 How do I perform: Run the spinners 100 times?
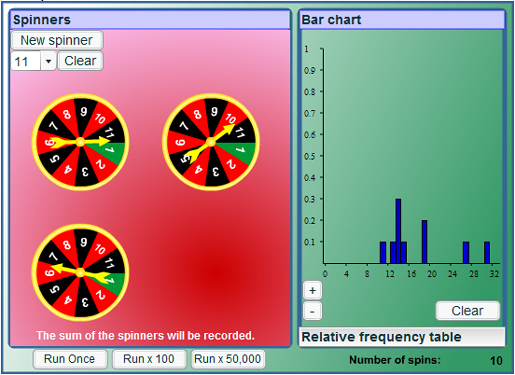click(x=149, y=359)
